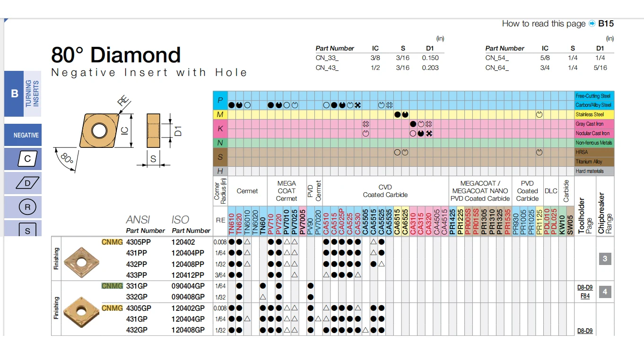Open the B Turning Inserts section tab

(x=23, y=94)
